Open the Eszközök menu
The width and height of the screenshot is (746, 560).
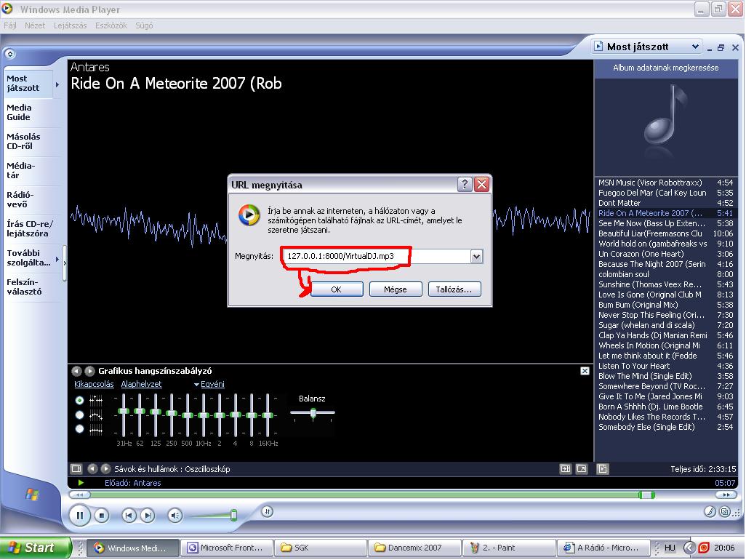pos(111,25)
